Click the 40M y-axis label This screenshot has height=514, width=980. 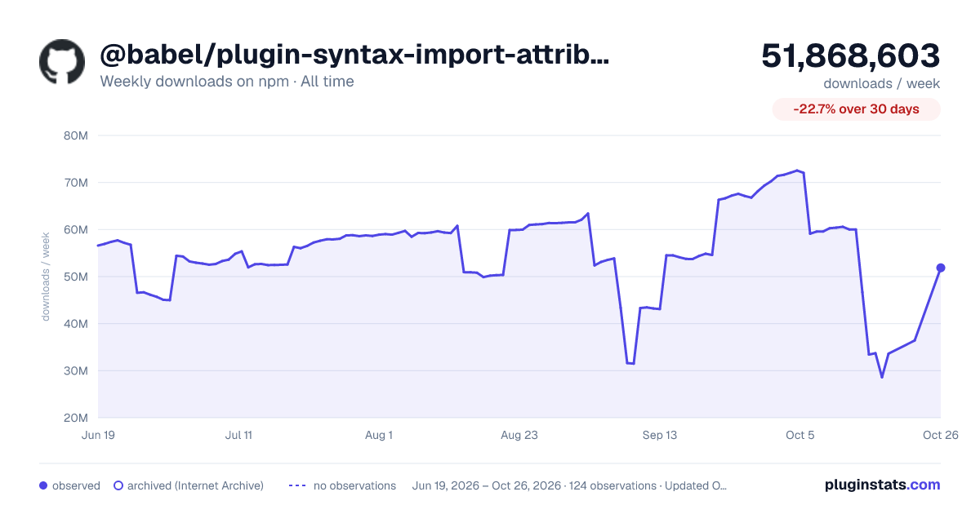[x=75, y=324]
